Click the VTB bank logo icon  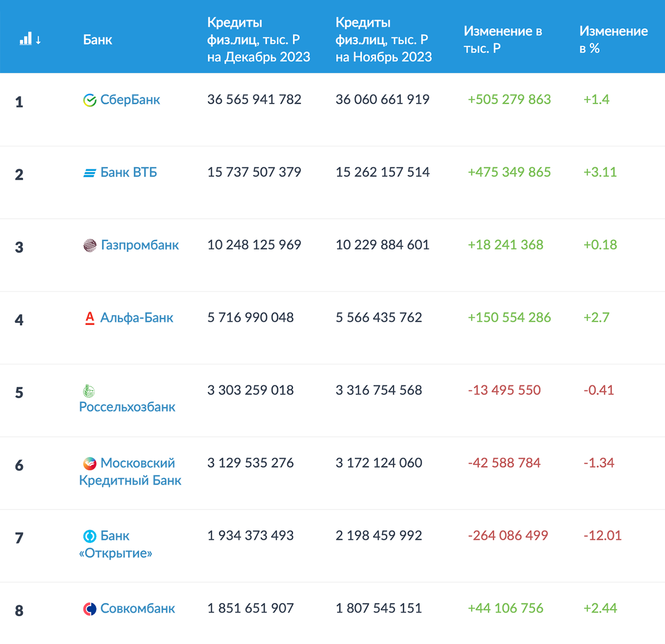(x=90, y=173)
